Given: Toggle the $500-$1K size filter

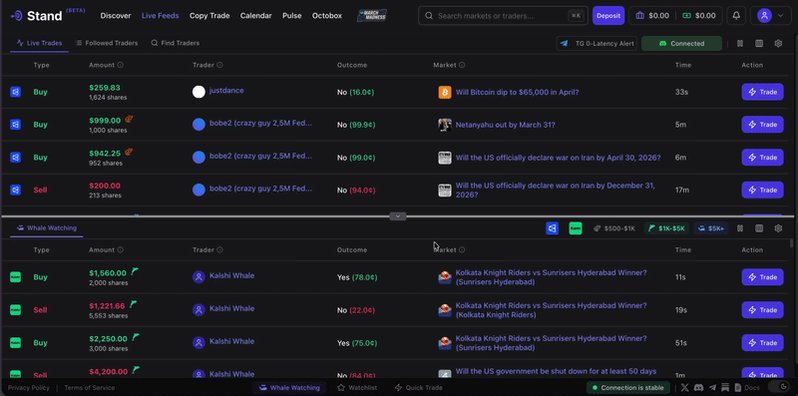Looking at the screenshot, I should (x=614, y=229).
